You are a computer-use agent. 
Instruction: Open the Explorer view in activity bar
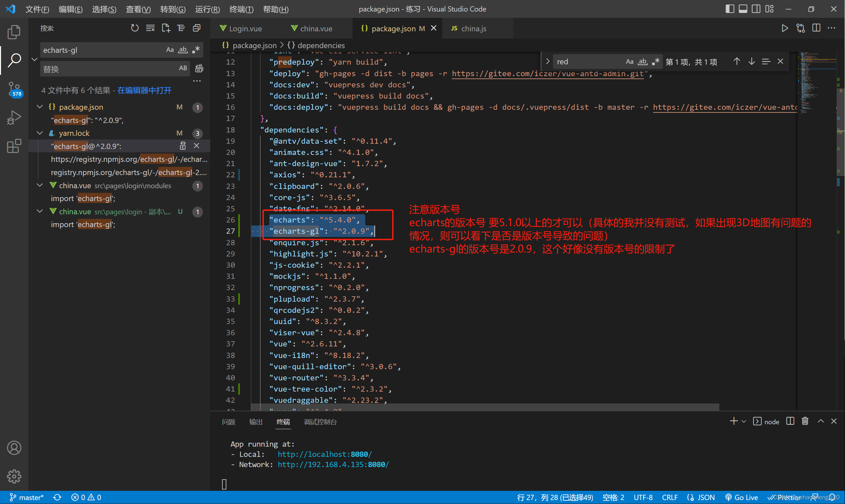(14, 32)
